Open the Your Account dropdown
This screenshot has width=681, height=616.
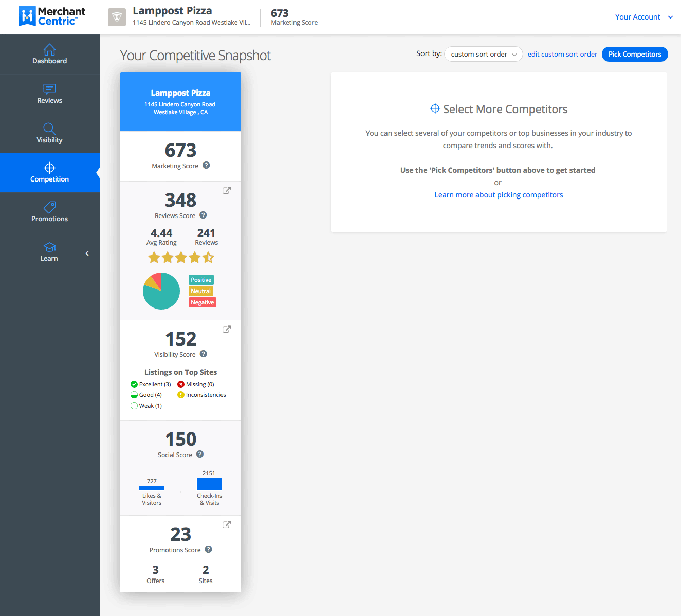click(x=644, y=17)
